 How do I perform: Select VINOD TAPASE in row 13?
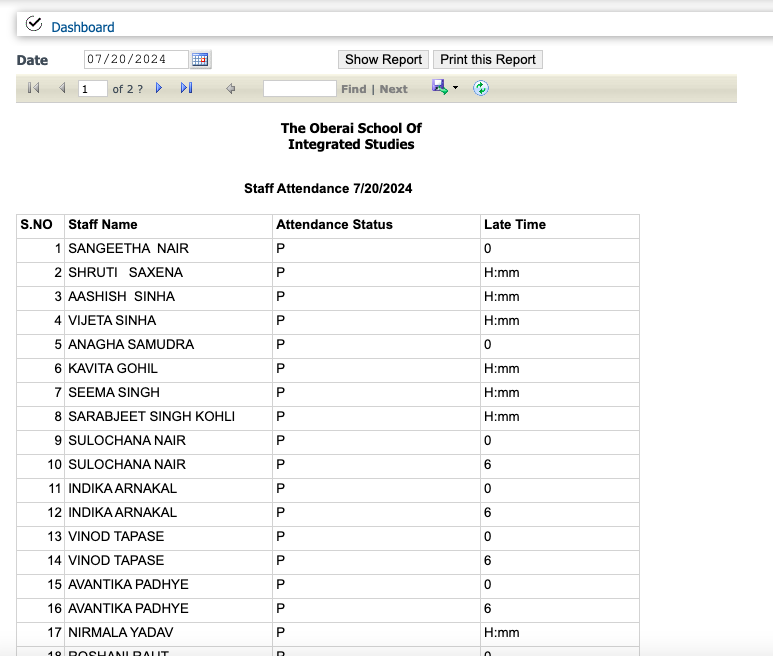click(x=116, y=537)
